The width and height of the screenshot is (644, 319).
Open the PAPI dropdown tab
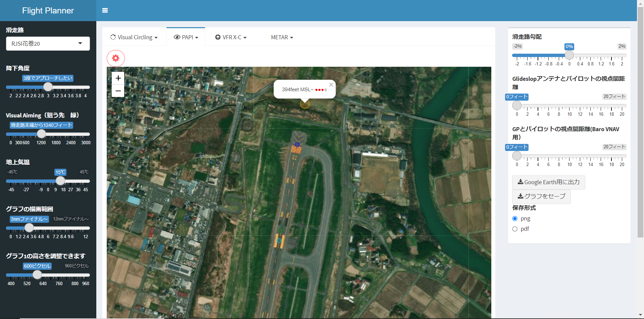click(186, 37)
